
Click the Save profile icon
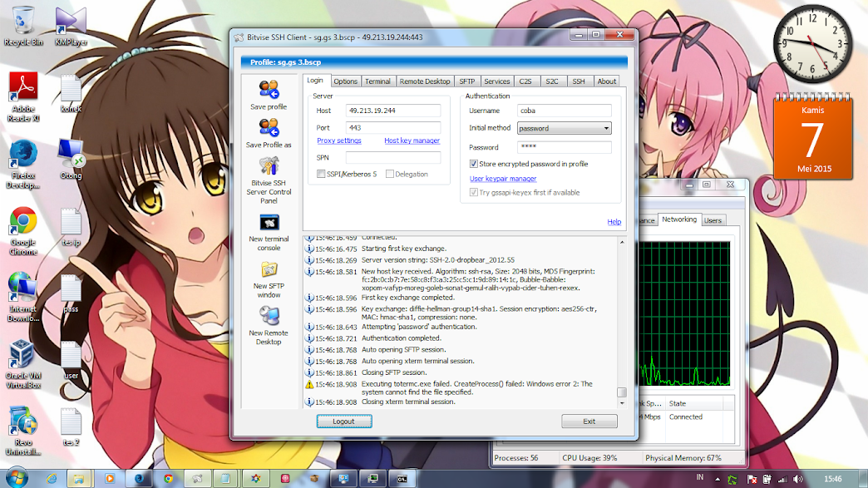point(269,95)
